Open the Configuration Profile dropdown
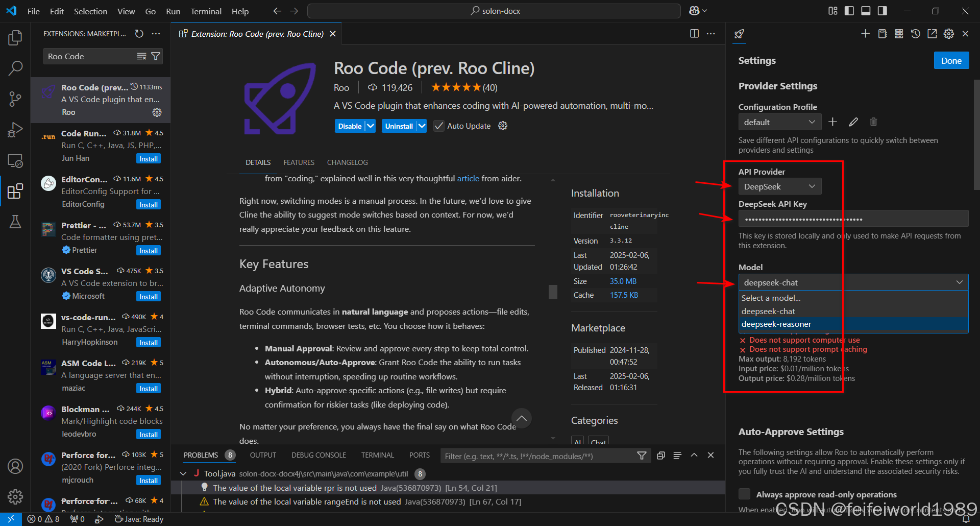Image resolution: width=980 pixels, height=526 pixels. pos(780,122)
